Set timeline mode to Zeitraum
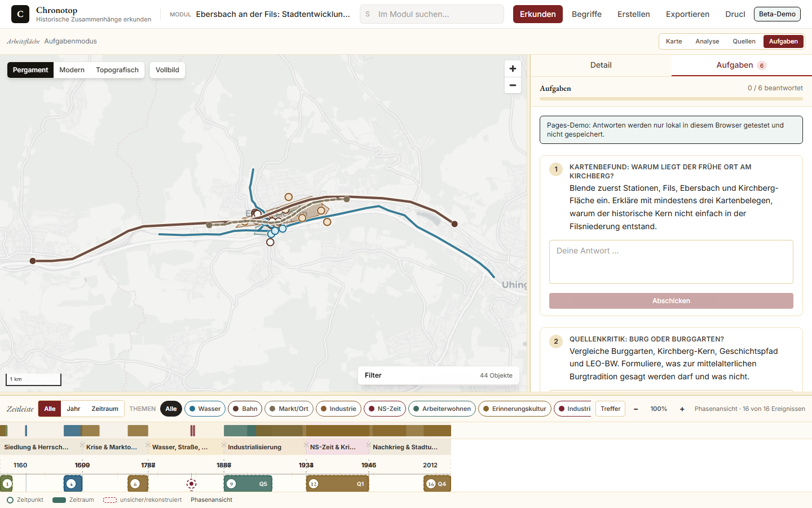Viewport: 812px width, 508px height. pyautogui.click(x=105, y=409)
